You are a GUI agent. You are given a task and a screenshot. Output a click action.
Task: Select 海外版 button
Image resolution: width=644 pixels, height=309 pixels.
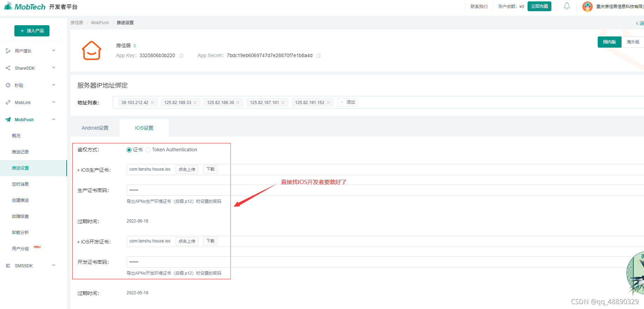click(633, 42)
